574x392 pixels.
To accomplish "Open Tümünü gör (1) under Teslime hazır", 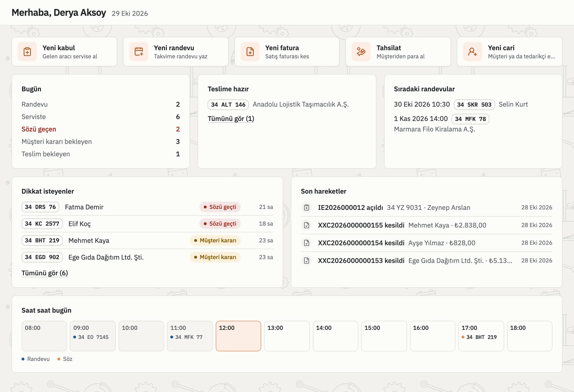I will point(231,119).
